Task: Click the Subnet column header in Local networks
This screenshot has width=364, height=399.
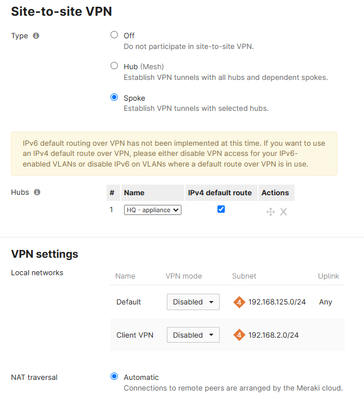Action: tap(244, 276)
